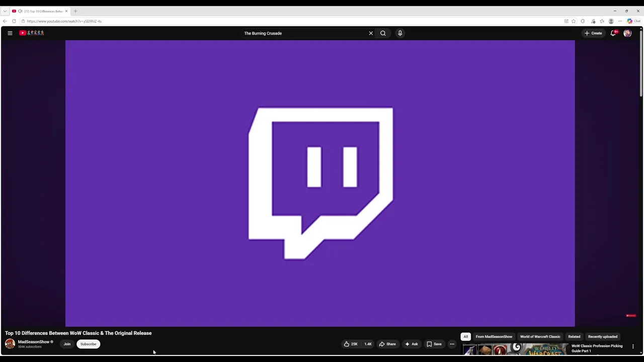
Task: Open options menu for Profession Picking Guide
Action: 633,346
